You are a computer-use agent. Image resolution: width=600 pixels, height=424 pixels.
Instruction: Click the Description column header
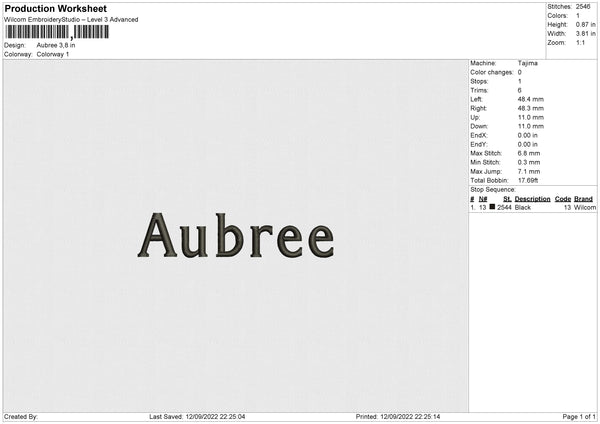(532, 199)
